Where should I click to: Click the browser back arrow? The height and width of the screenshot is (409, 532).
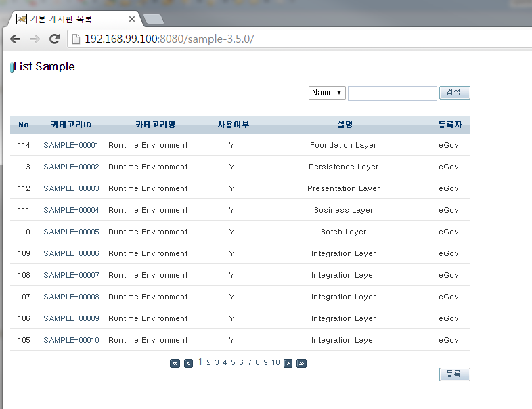(x=15, y=39)
